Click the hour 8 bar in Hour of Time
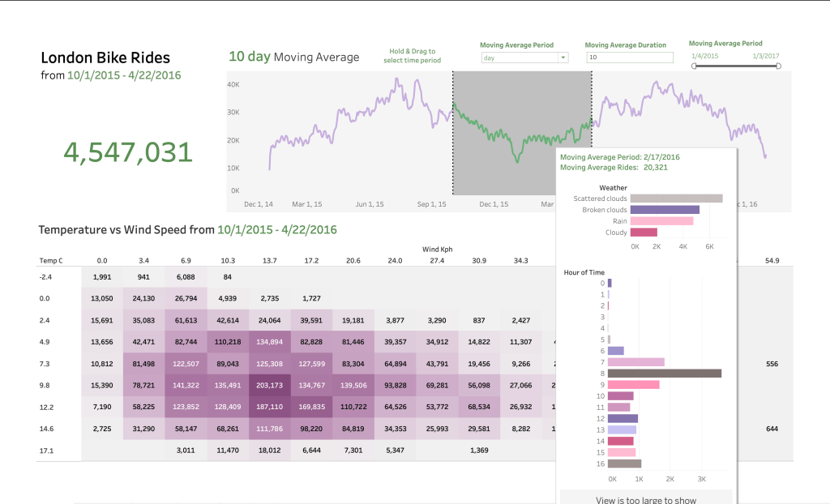 pyautogui.click(x=664, y=374)
